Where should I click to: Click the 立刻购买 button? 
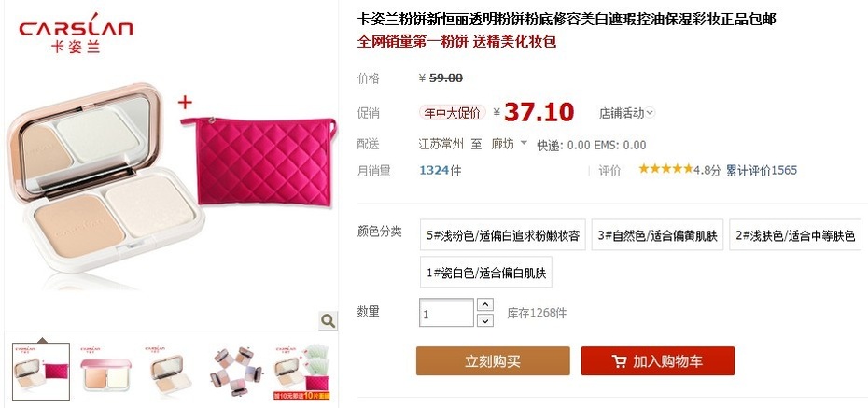(493, 361)
